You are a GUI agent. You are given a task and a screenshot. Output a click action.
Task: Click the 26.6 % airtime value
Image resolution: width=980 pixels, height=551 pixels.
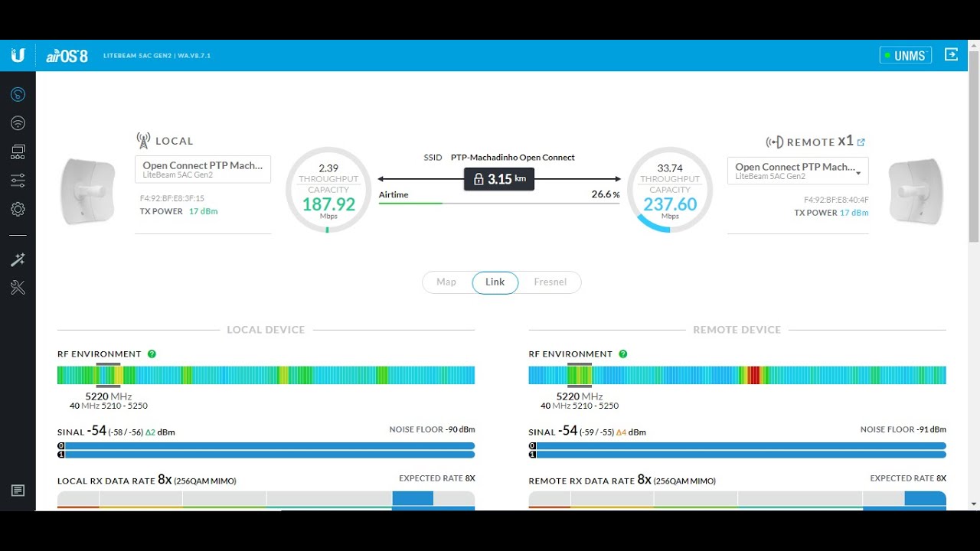point(606,194)
